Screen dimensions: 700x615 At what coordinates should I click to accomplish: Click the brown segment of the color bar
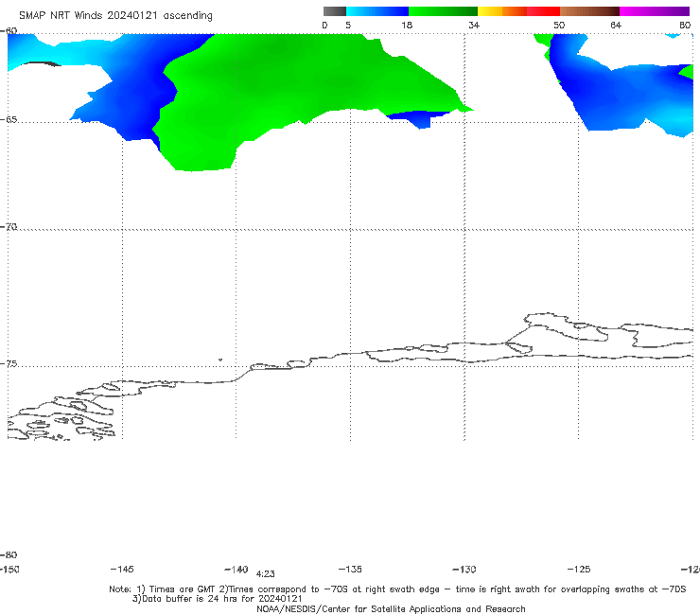click(589, 11)
